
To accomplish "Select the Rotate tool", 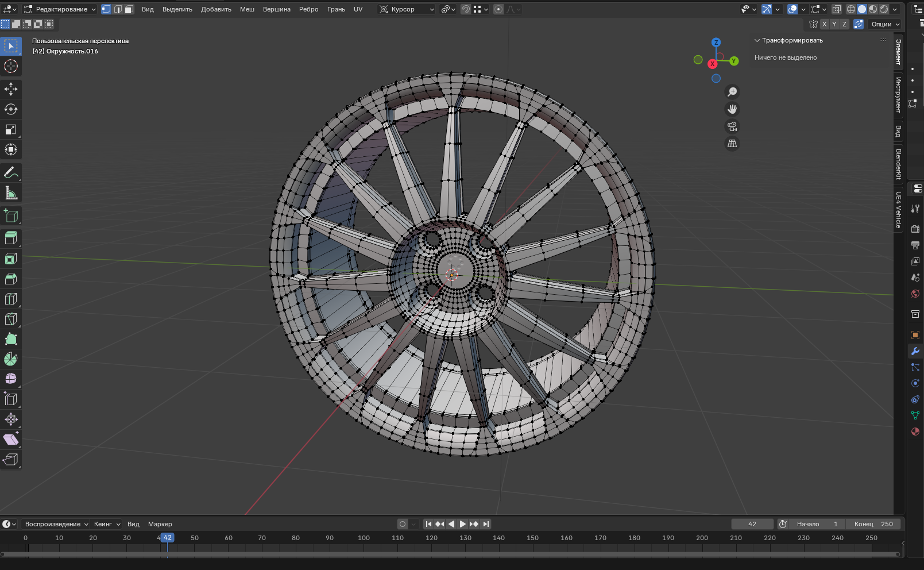I will (11, 109).
